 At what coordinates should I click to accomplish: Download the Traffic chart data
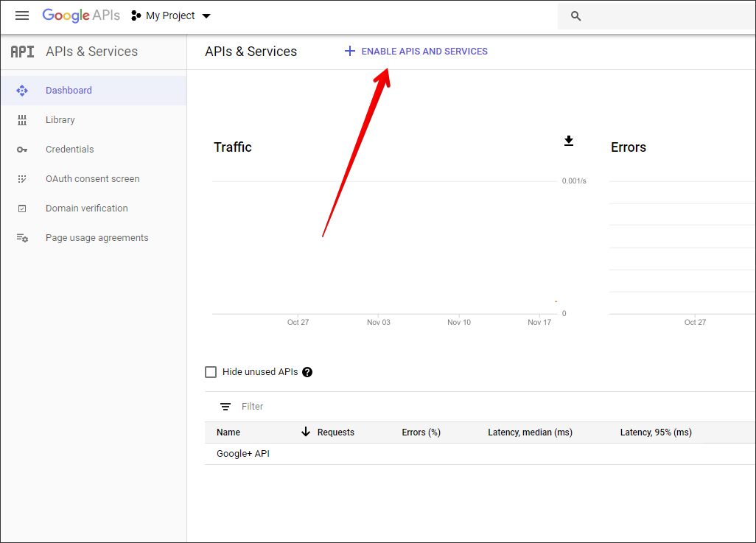569,141
